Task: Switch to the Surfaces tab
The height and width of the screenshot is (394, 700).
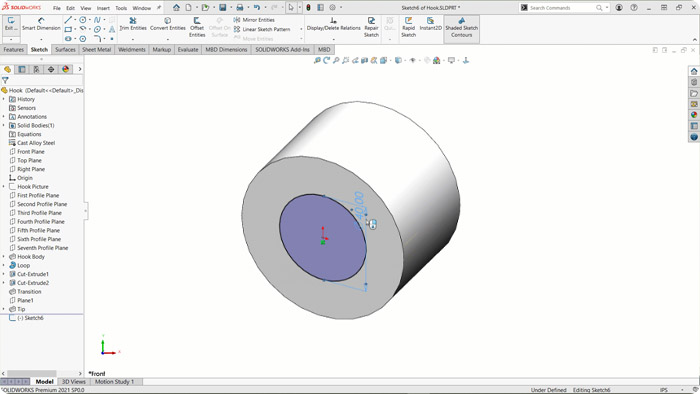Action: 65,50
